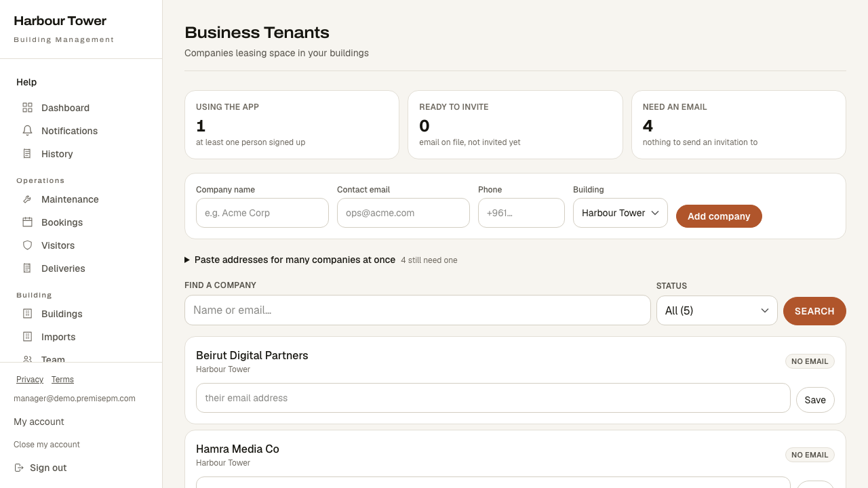Save the Beirut Digital Partners email
The image size is (868, 488).
coord(815,400)
